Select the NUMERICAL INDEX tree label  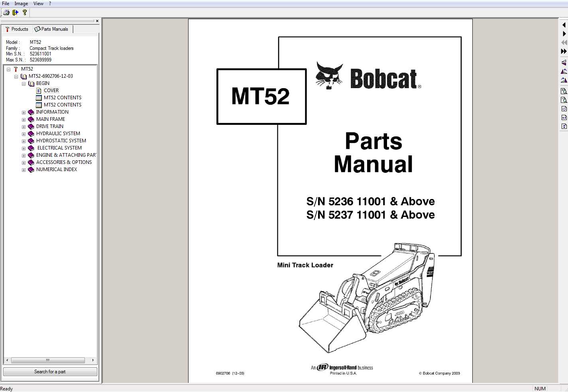(57, 169)
